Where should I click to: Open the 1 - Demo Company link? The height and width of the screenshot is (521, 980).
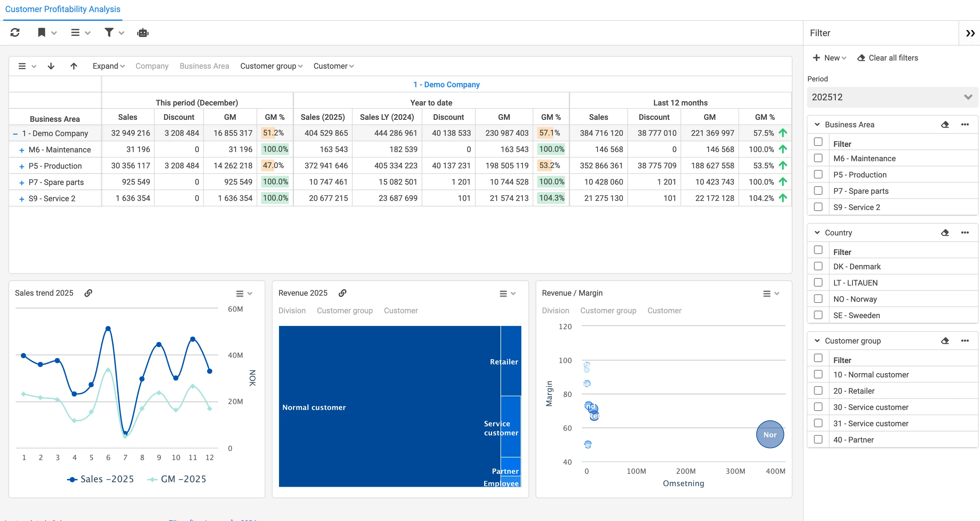446,84
